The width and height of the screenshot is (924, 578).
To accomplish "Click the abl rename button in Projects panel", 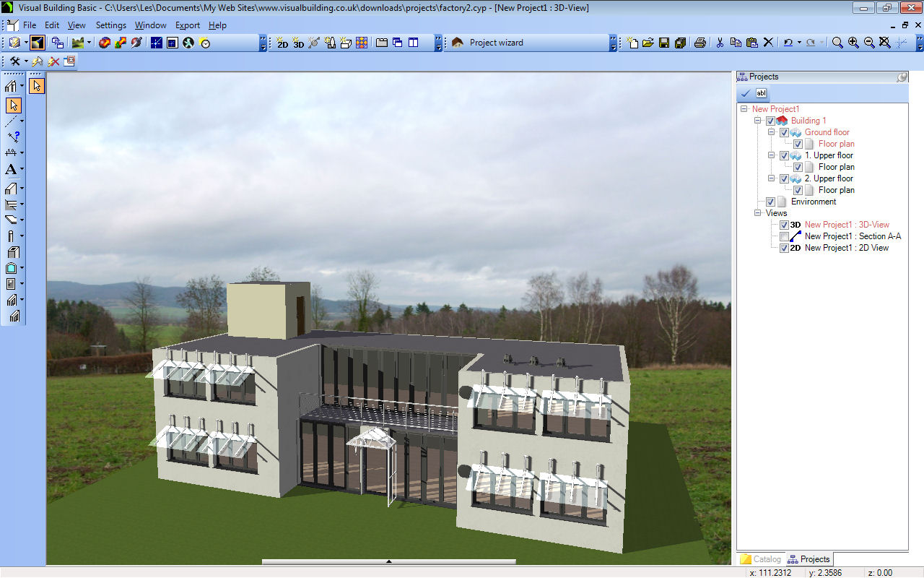I will click(x=762, y=93).
